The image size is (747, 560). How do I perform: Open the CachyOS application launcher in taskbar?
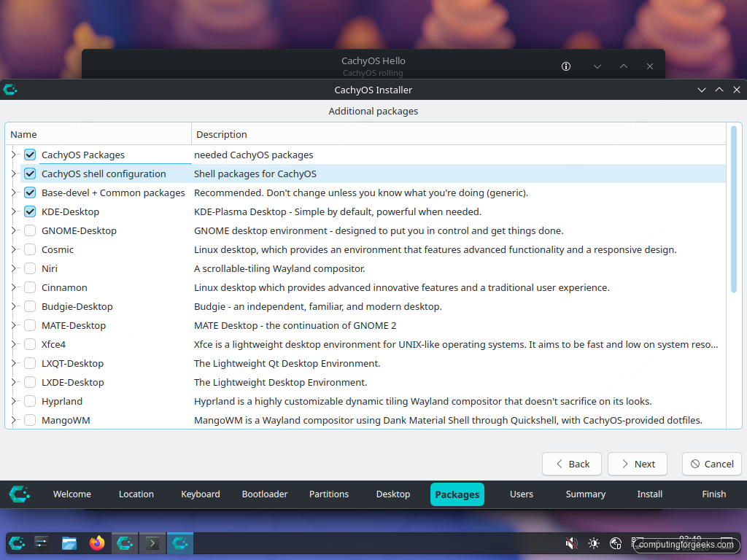(17, 543)
